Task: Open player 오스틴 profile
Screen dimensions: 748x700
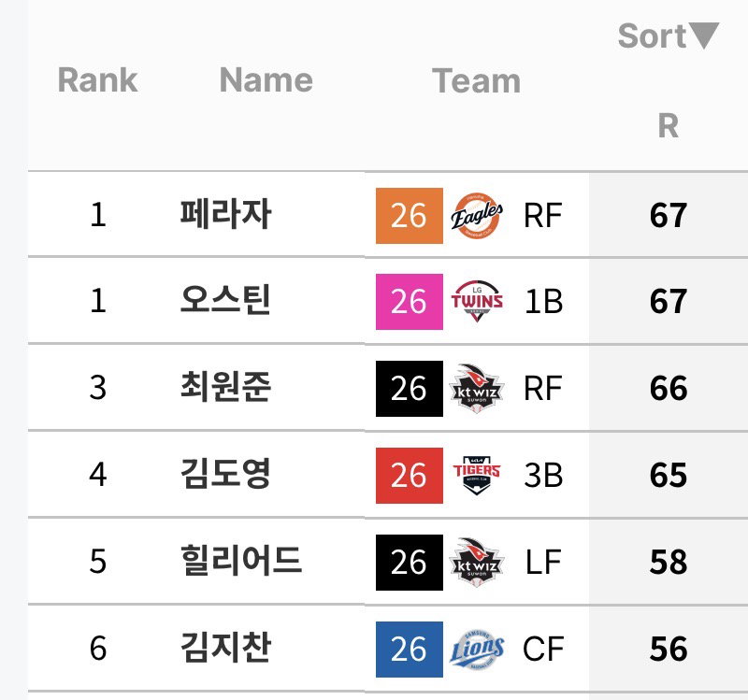Action: coord(225,300)
